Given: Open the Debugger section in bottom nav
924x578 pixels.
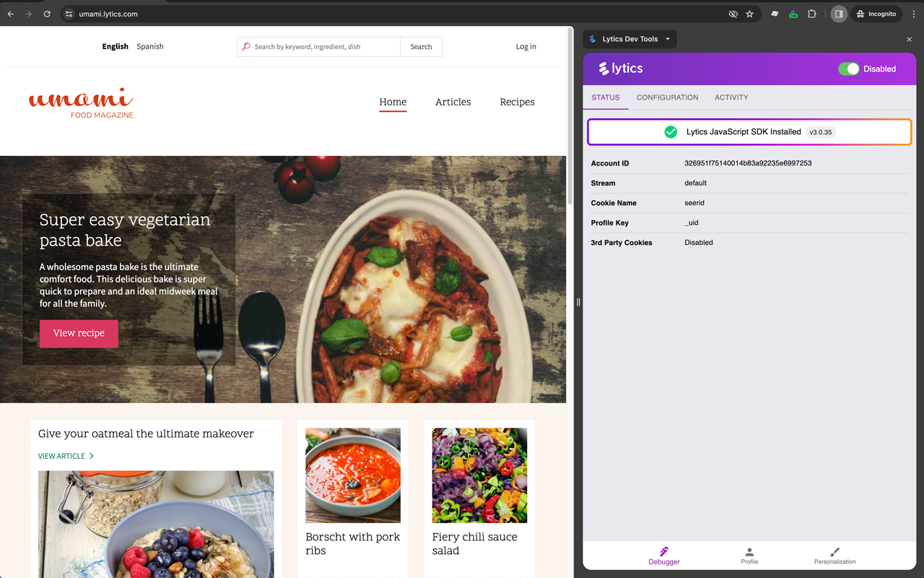Looking at the screenshot, I should pos(664,556).
